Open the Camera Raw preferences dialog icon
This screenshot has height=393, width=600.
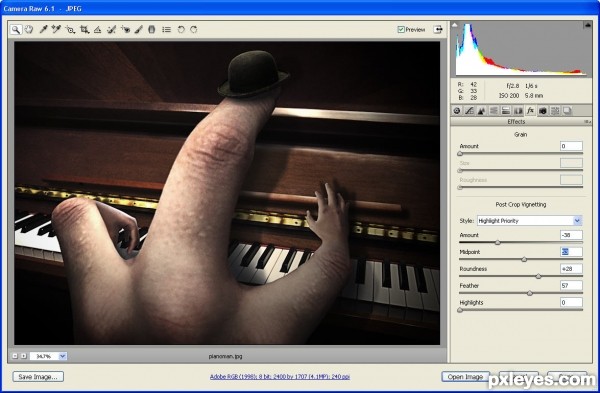tap(166, 29)
